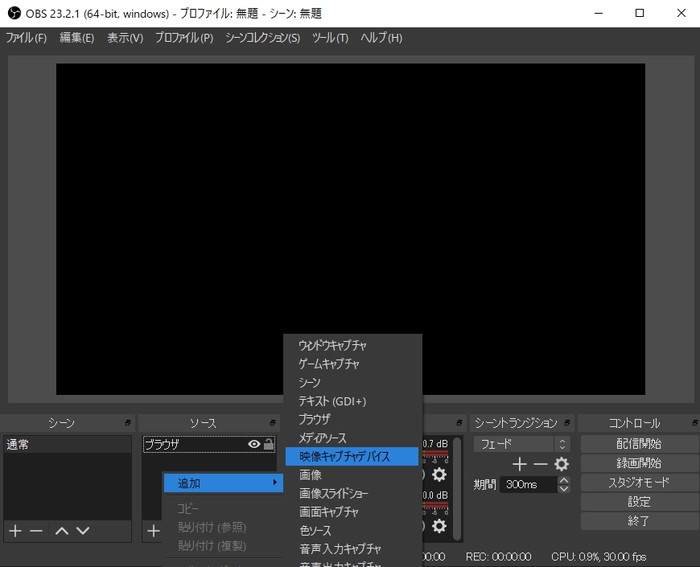Remove the scene transition with the minus icon

(x=540, y=464)
